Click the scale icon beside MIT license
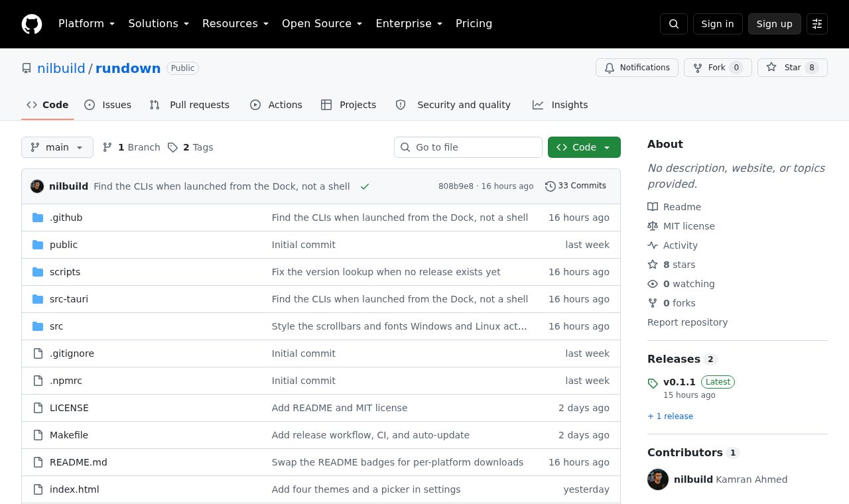849x504 pixels. click(653, 226)
